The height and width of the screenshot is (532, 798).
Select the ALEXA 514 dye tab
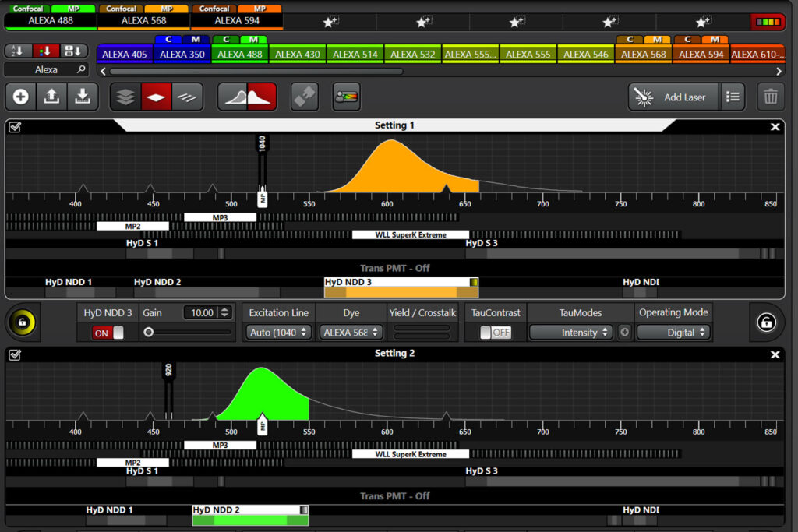[355, 55]
